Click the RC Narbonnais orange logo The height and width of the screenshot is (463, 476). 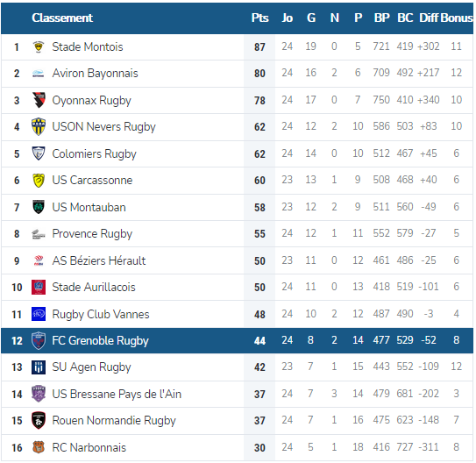[39, 447]
